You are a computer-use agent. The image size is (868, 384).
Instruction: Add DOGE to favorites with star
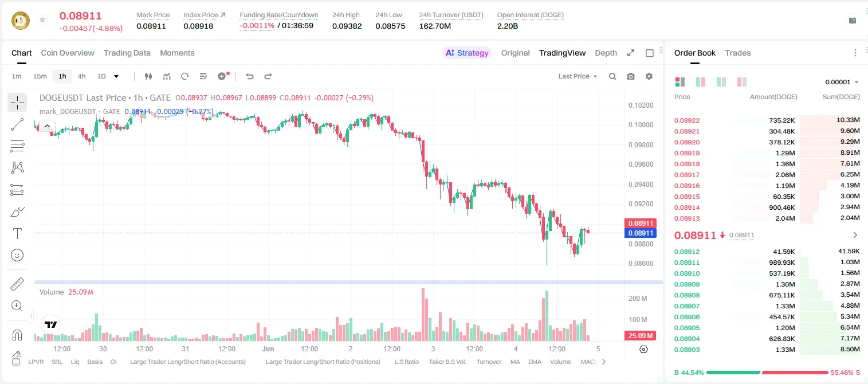pyautogui.click(x=42, y=20)
